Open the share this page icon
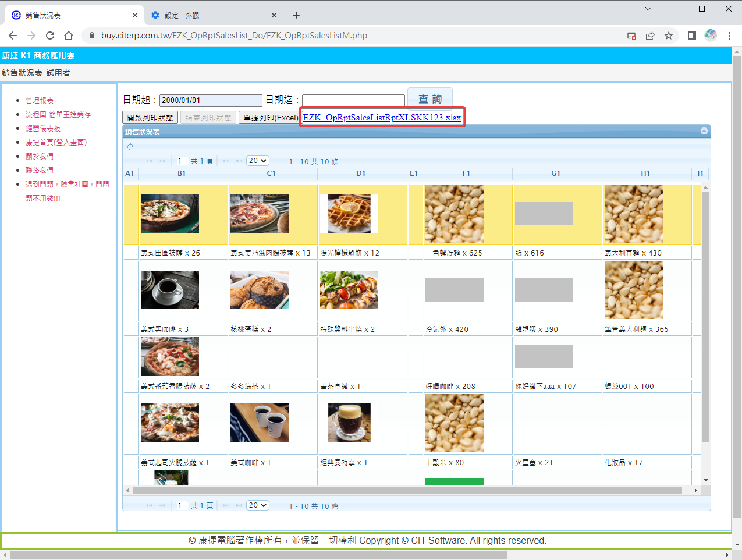This screenshot has width=742, height=560. tap(650, 36)
